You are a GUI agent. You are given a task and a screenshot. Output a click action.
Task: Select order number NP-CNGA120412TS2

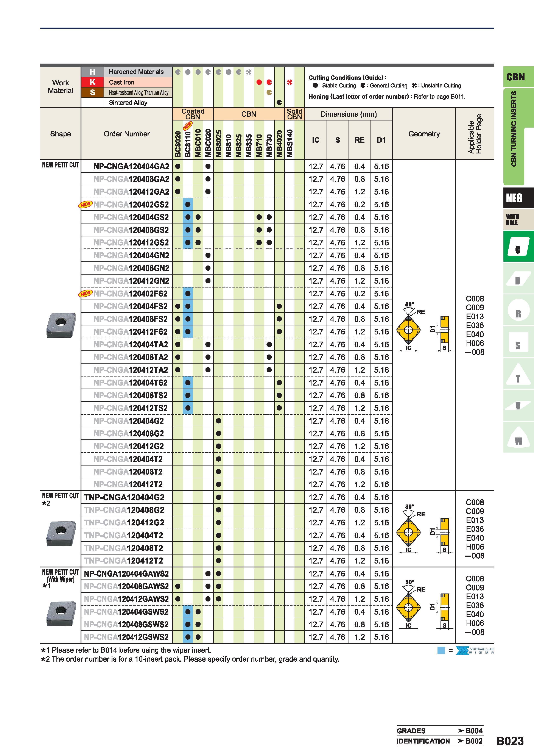pyautogui.click(x=131, y=408)
